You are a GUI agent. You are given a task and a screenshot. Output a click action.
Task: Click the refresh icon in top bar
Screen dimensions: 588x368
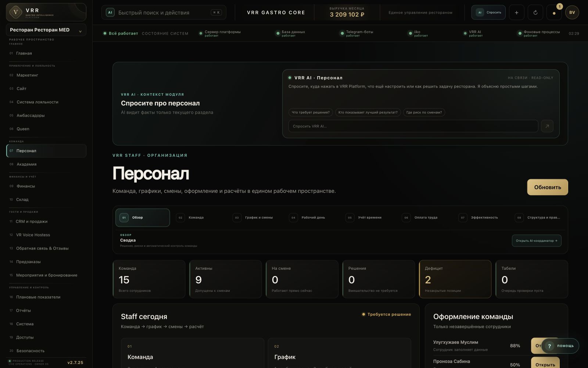[x=535, y=13]
